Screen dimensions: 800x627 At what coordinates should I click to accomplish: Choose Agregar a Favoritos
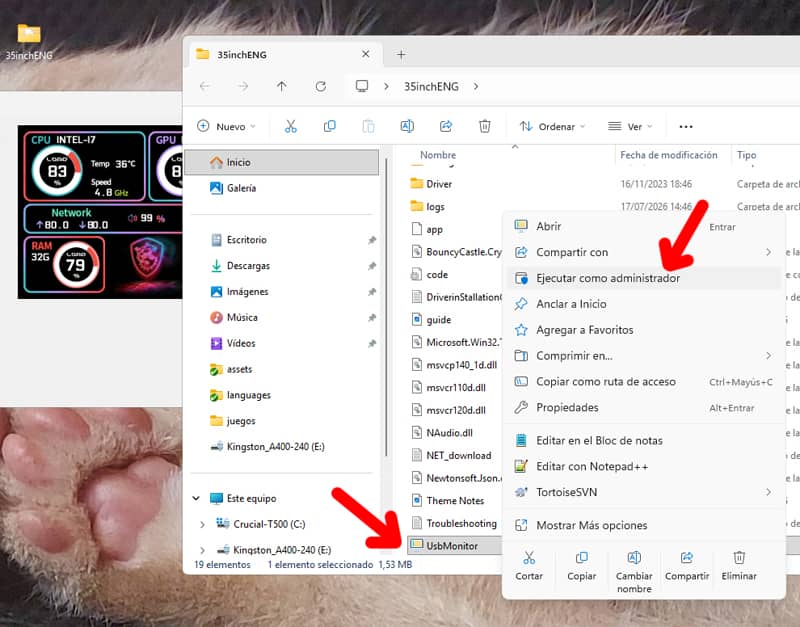pyautogui.click(x=644, y=330)
